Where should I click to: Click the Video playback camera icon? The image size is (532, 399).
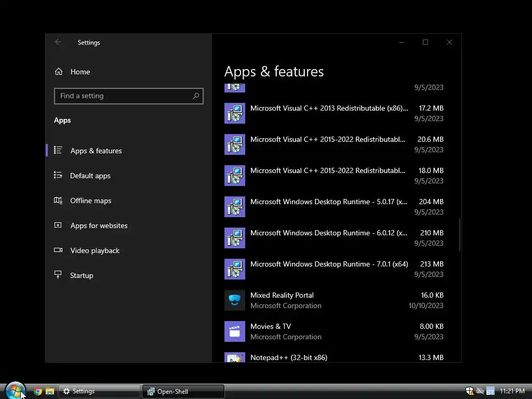[58, 250]
